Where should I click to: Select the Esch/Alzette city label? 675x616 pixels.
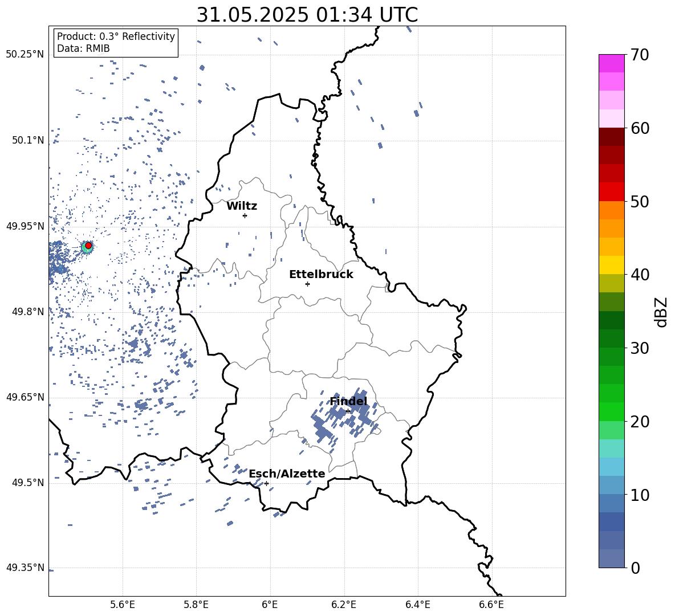(x=287, y=474)
